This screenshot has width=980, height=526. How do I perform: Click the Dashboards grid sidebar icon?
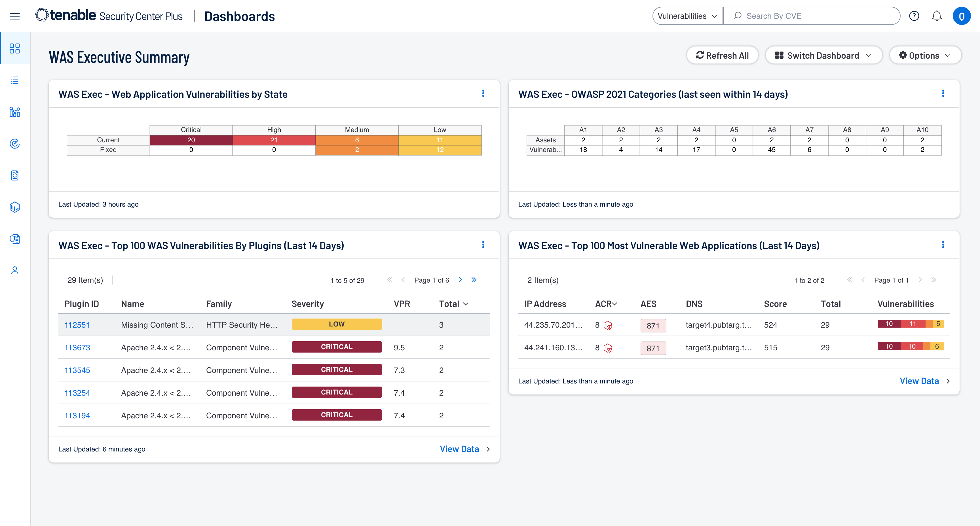14,48
